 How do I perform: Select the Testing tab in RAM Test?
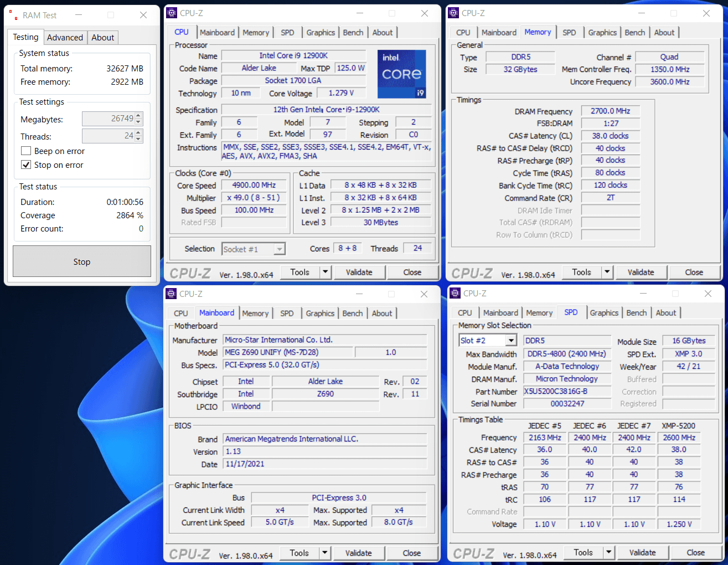point(26,37)
